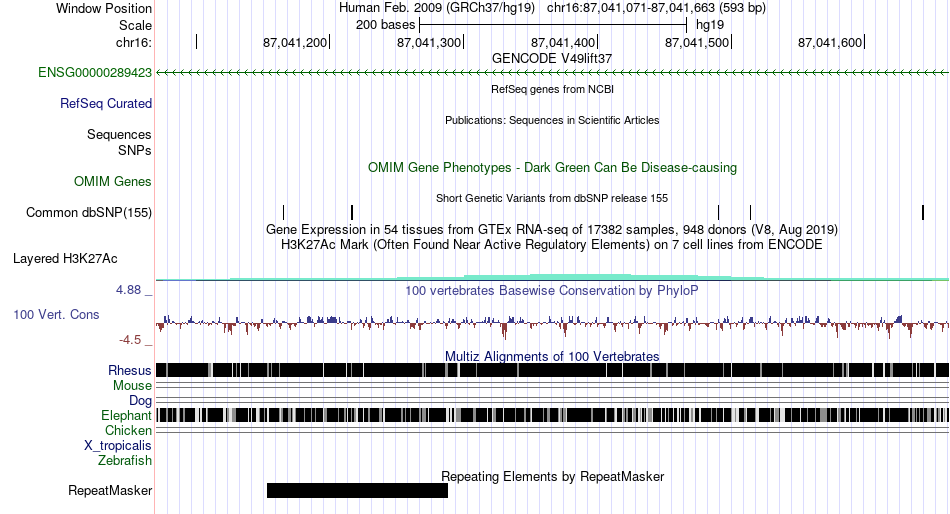Click the RepeatMasker track label
The height and width of the screenshot is (514, 950).
(x=110, y=490)
